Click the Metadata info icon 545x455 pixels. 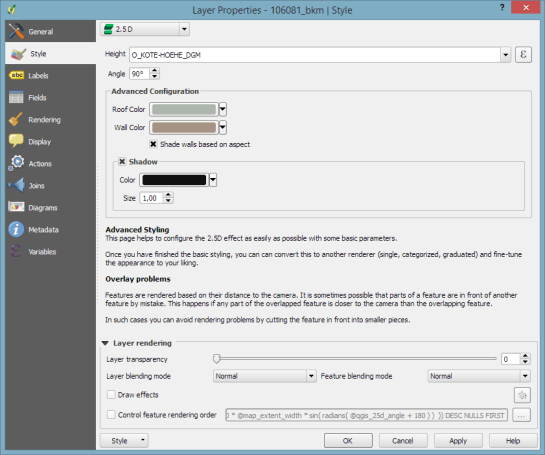[16, 229]
